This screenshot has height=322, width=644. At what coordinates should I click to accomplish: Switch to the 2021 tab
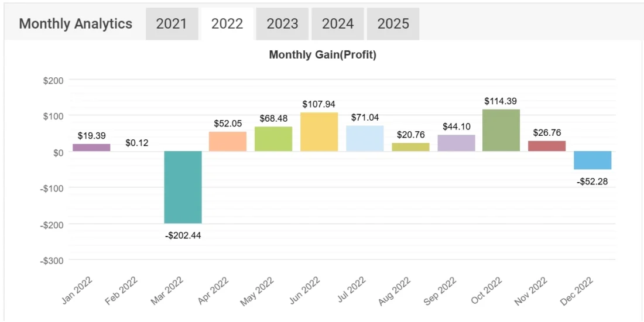click(172, 24)
